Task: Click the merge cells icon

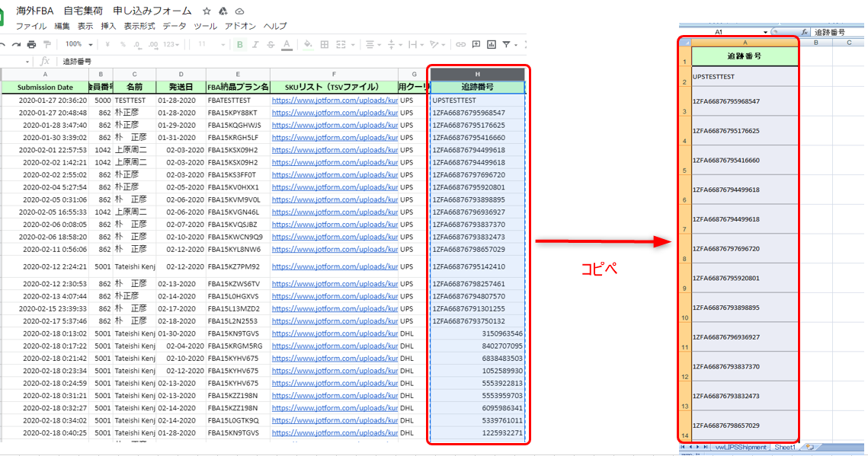Action: point(341,45)
